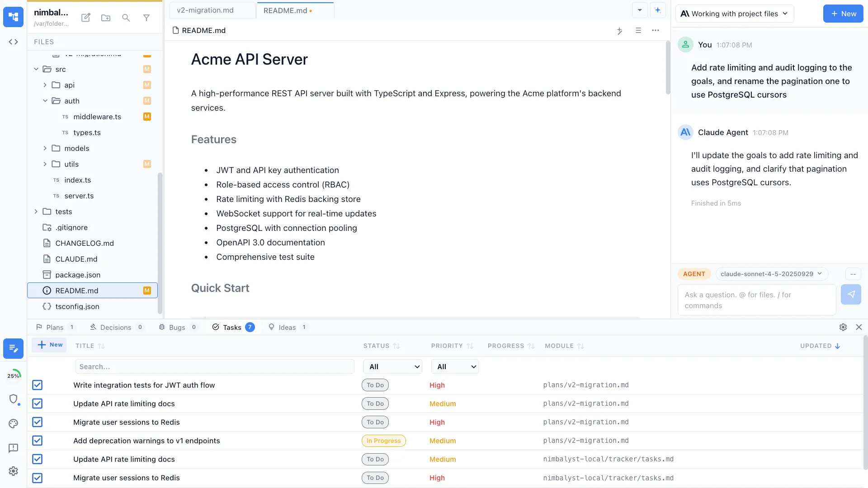Click the AI edit wand icon on README toolbar
This screenshot has width=868, height=488.
[x=619, y=31]
